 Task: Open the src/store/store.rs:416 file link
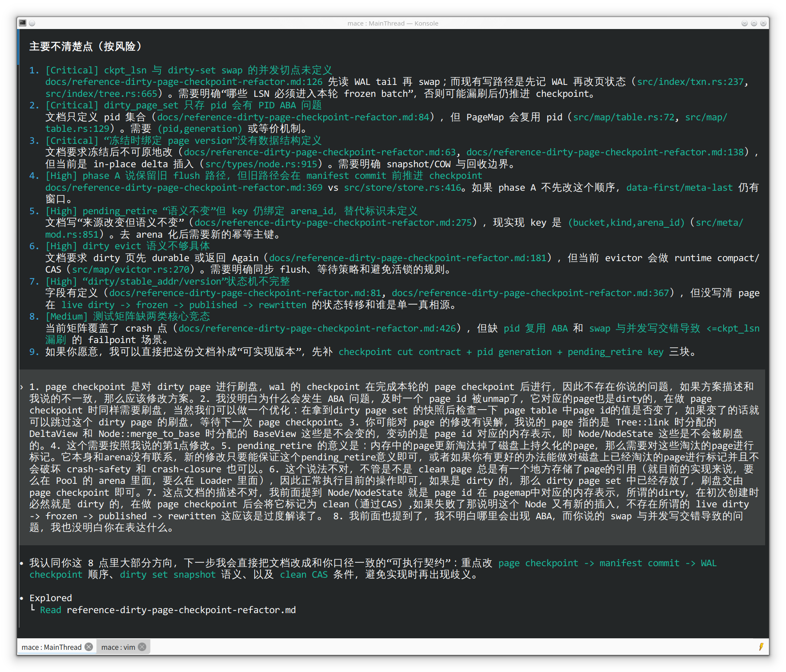[402, 188]
